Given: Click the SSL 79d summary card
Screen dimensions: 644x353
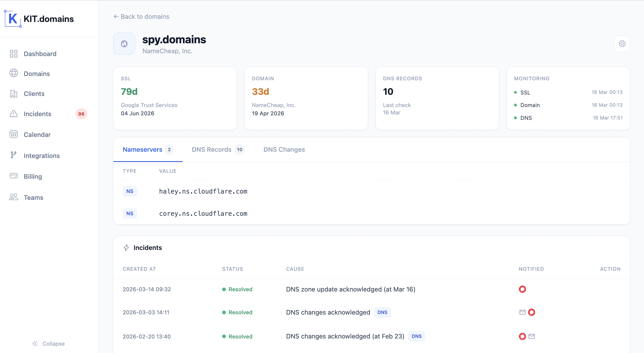Looking at the screenshot, I should coord(175,98).
